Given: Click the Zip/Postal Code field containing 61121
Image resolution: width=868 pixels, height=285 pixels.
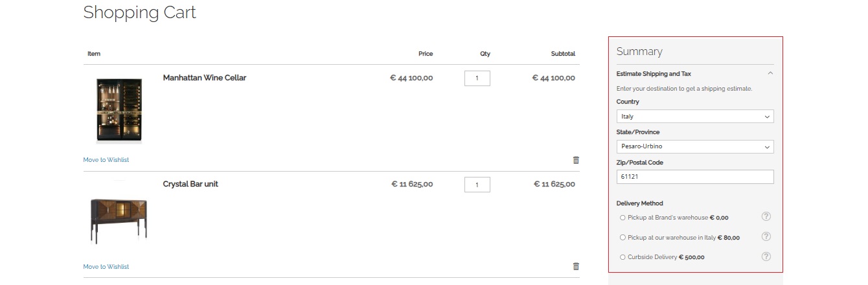Looking at the screenshot, I should 695,177.
